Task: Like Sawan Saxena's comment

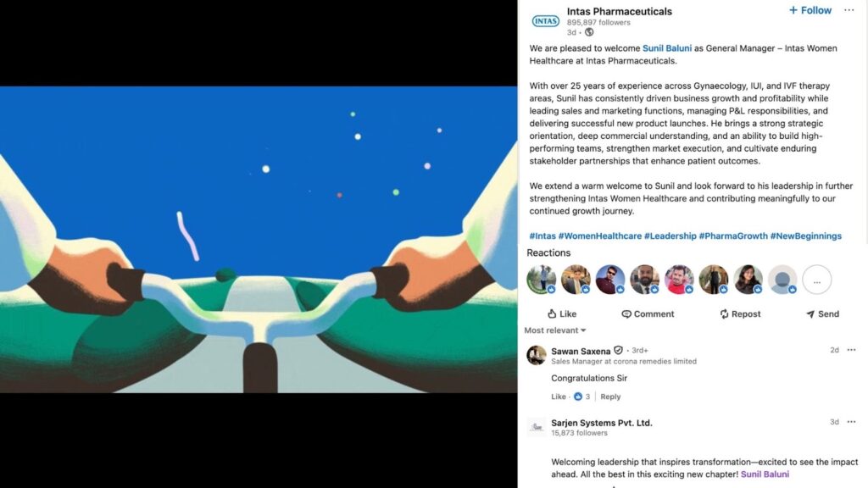Action: click(x=558, y=396)
